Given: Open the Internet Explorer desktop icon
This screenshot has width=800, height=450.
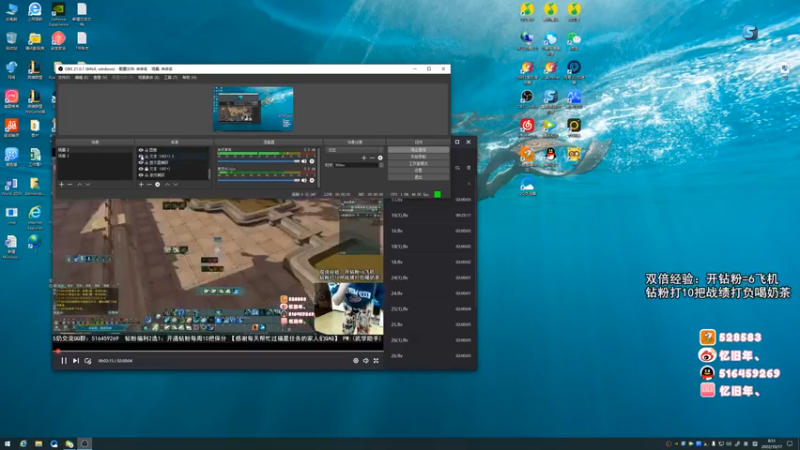Looking at the screenshot, I should coord(35,214).
